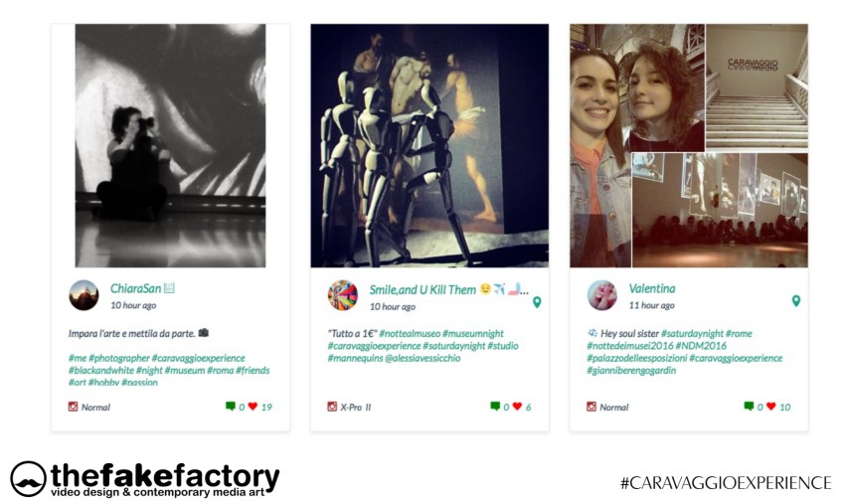
Task: Click the thefakefactory mustache logo
Action: [29, 479]
